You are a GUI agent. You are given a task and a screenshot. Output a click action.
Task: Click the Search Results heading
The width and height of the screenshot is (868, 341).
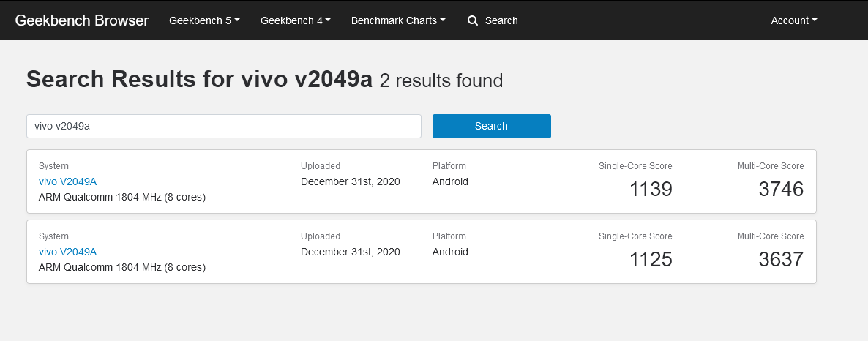(x=199, y=80)
